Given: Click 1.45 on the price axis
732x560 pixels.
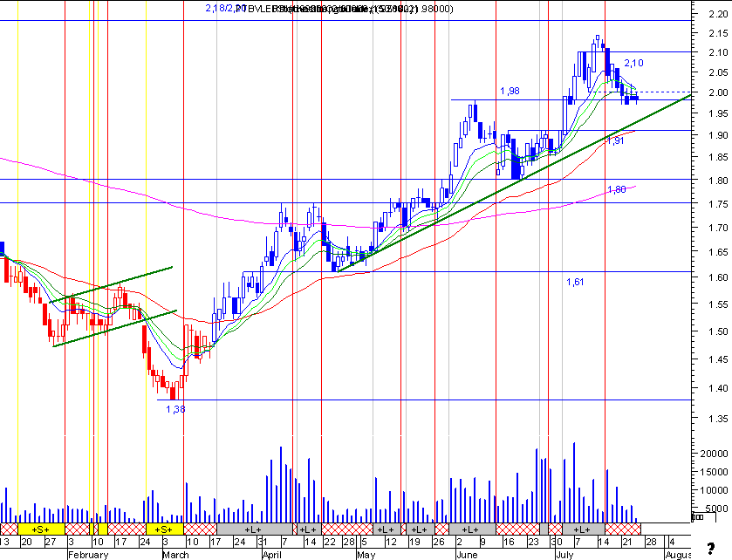Looking at the screenshot, I should click(x=718, y=359).
